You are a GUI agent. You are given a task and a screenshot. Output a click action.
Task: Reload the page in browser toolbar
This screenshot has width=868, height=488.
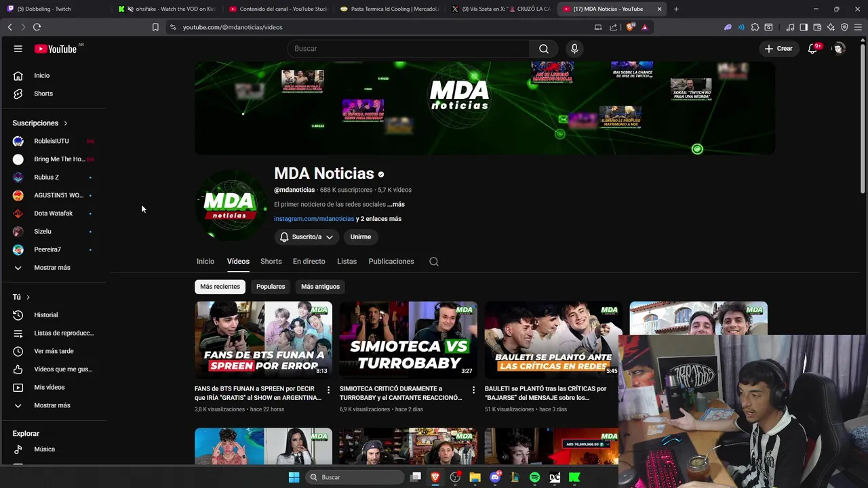click(x=37, y=27)
